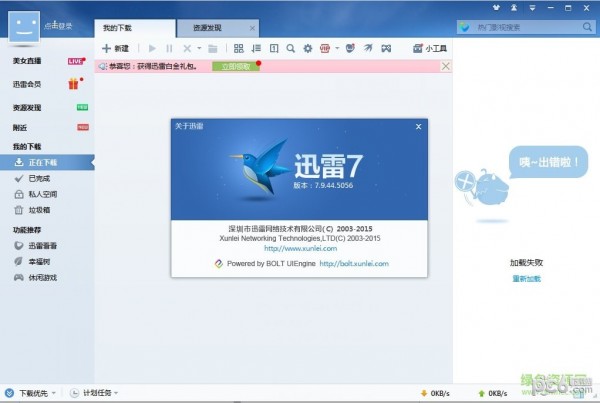Viewport: 600px width, 403px height.
Task: Click the gamepad icon in toolbar
Action: tap(386, 48)
